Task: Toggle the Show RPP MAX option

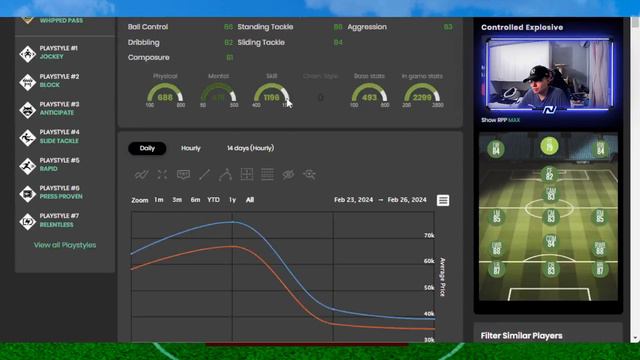Action: 500,120
